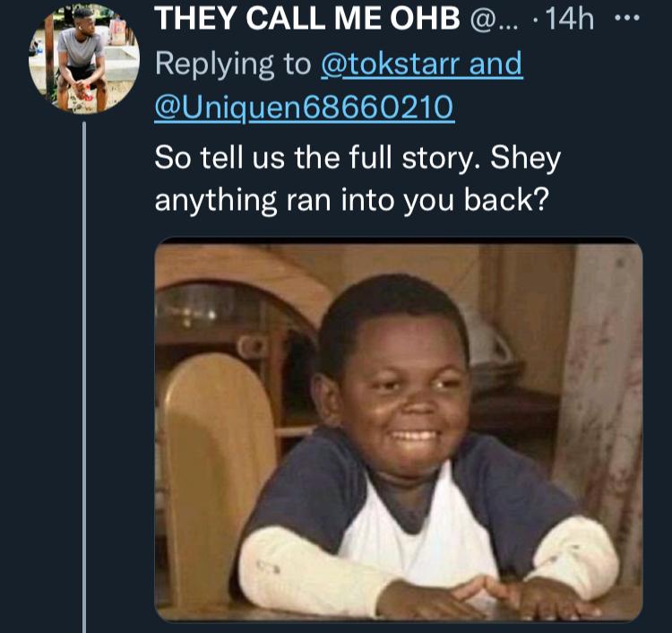
Task: Open the attached meme image
Action: pyautogui.click(x=398, y=429)
